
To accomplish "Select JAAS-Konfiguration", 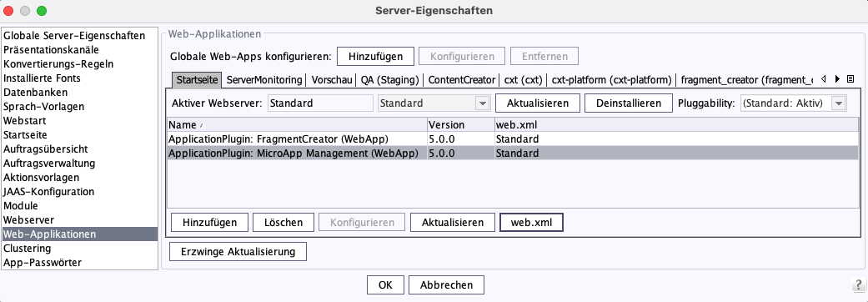I will click(x=80, y=191).
